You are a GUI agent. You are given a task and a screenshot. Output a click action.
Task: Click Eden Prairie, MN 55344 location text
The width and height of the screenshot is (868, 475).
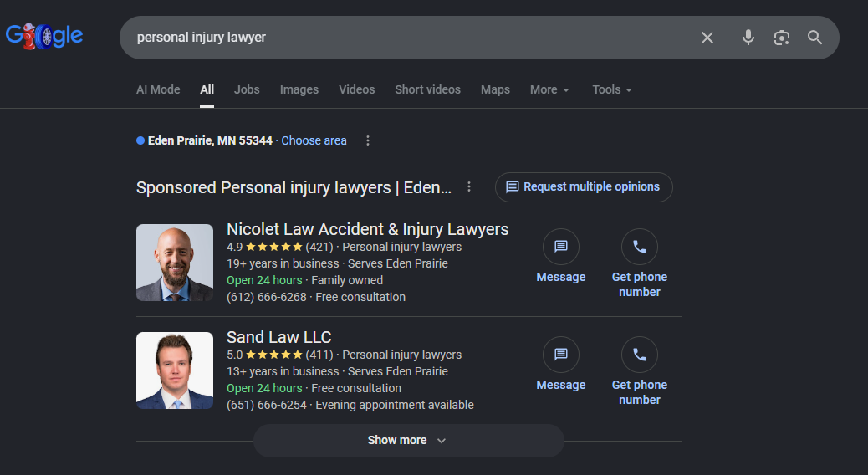coord(210,140)
